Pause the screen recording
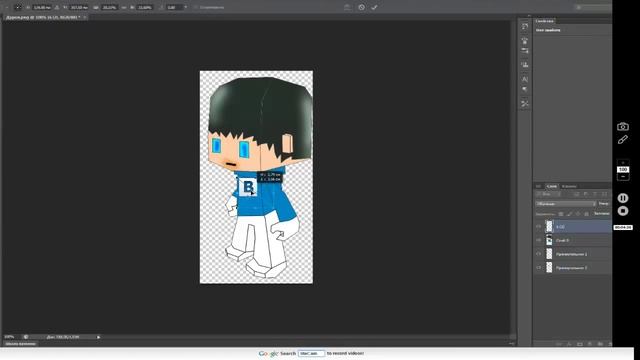The width and height of the screenshot is (640, 360). [x=623, y=198]
